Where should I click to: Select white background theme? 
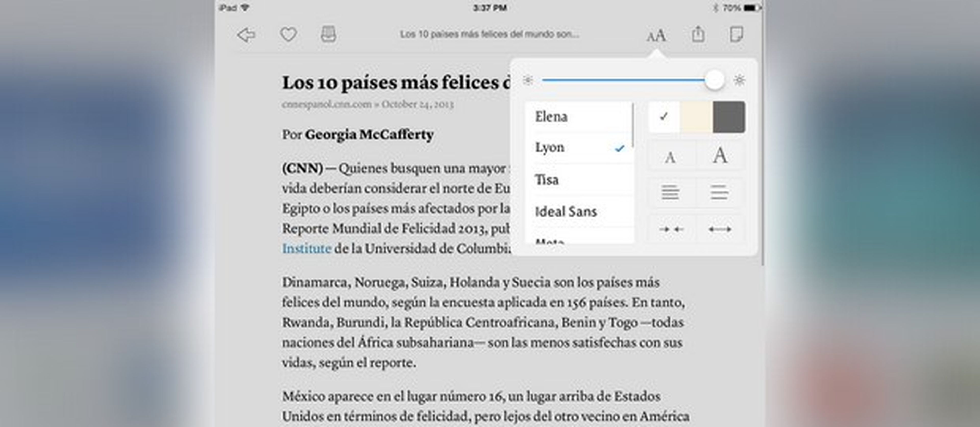(x=664, y=117)
